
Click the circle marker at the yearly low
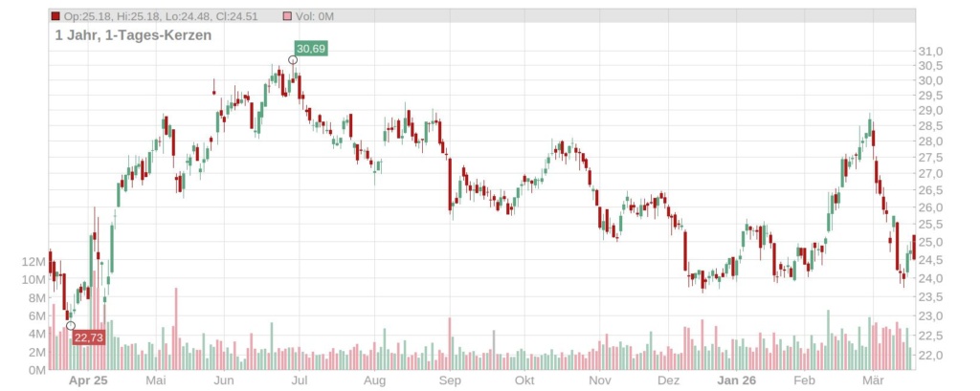pos(71,326)
